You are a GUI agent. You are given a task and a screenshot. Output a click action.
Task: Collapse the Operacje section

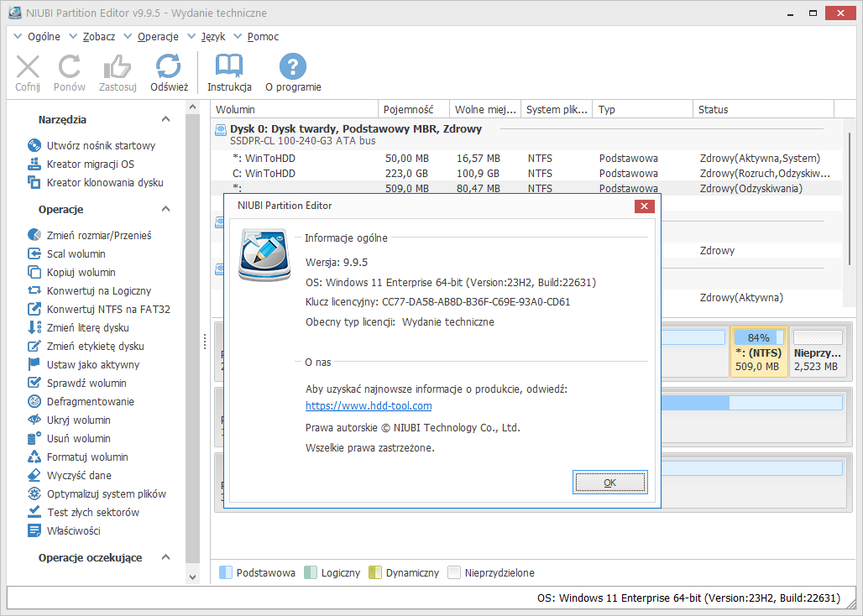[x=165, y=210]
